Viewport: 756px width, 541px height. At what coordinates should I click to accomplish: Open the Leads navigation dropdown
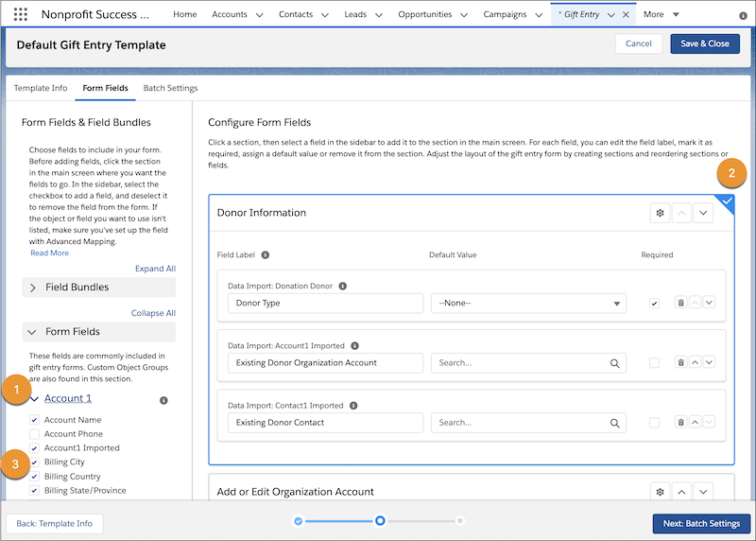379,15
